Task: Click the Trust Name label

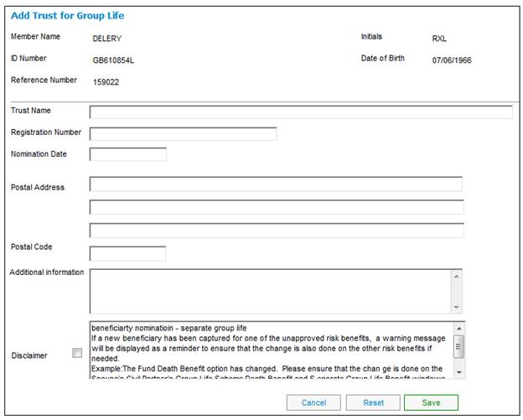Action: pyautogui.click(x=31, y=111)
